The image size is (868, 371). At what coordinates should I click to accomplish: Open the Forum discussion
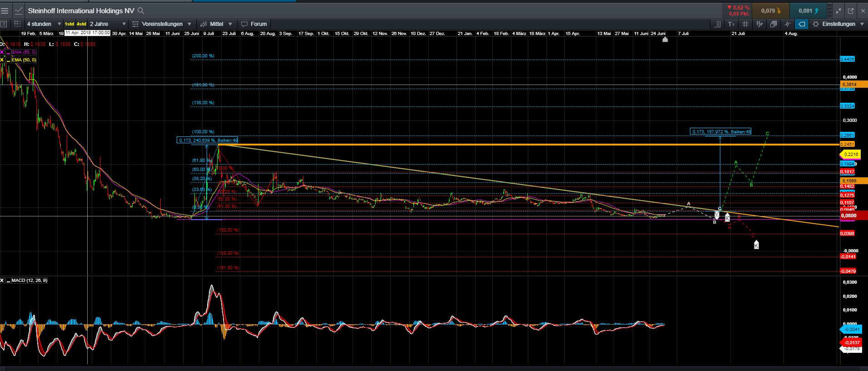tap(254, 24)
